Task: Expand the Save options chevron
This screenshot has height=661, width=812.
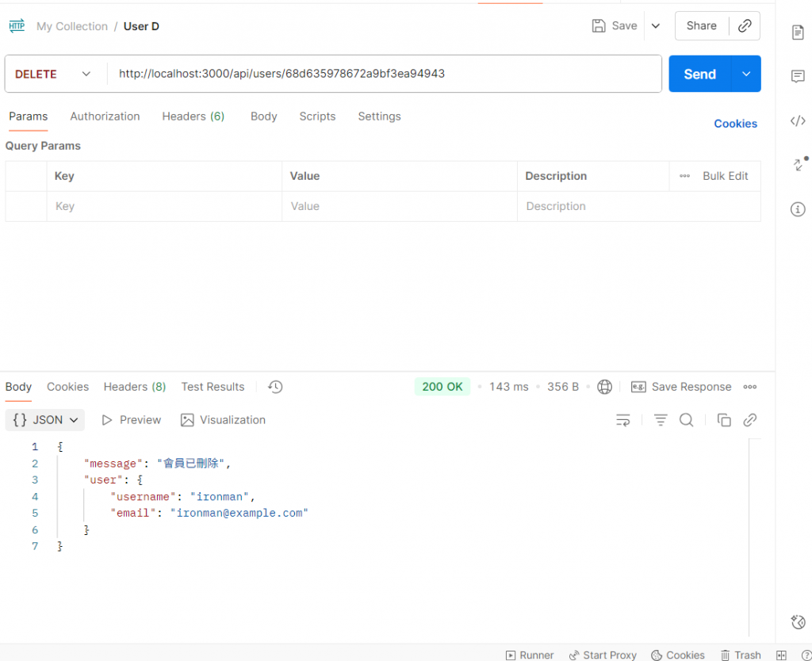Action: (x=656, y=26)
